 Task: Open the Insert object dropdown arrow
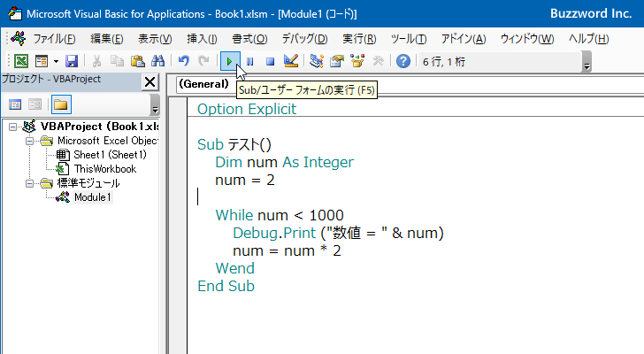pos(56,62)
